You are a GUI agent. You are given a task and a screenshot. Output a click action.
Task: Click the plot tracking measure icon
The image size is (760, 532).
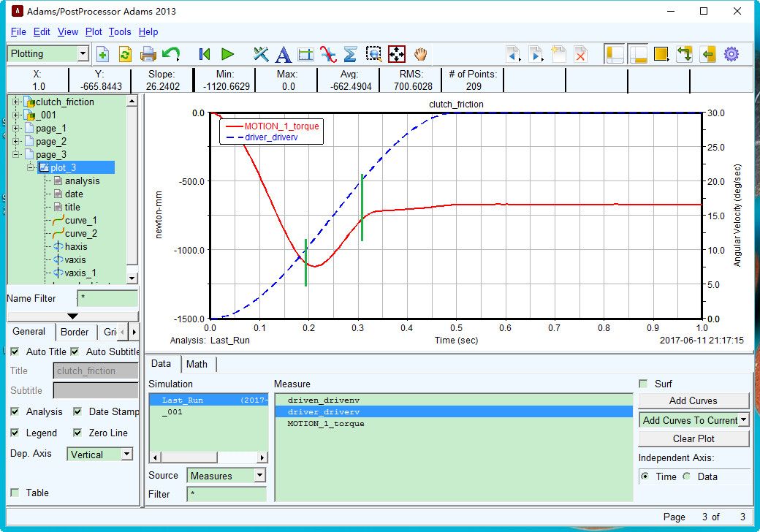306,54
